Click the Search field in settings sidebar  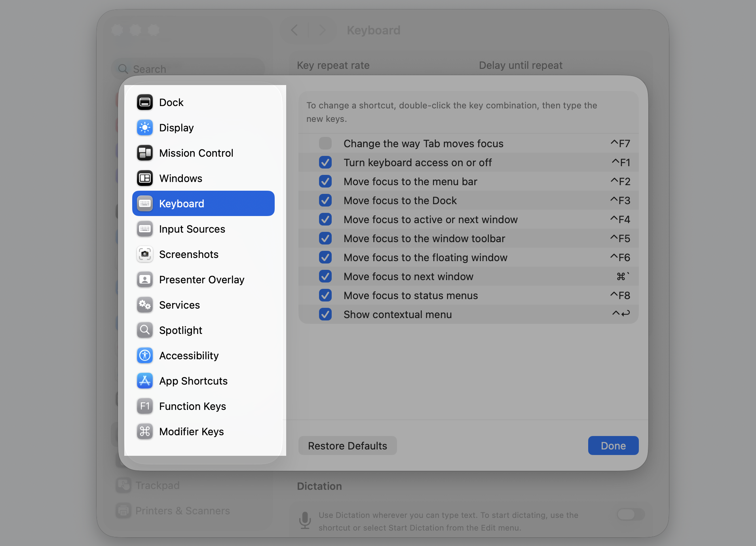coord(189,69)
